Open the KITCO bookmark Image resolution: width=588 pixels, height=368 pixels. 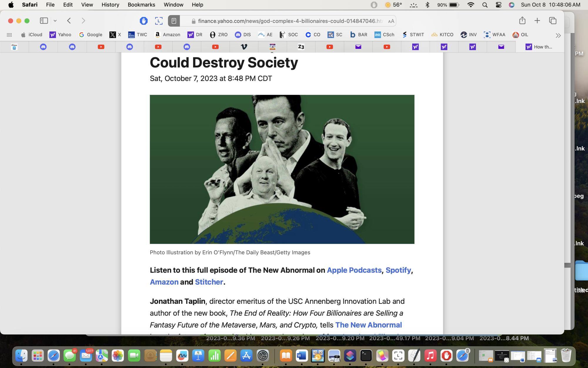(442, 35)
